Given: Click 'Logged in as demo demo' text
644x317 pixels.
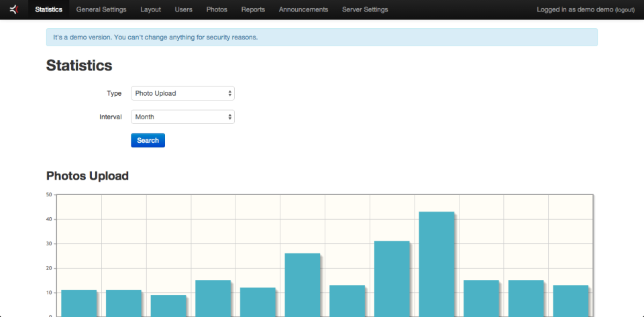Looking at the screenshot, I should point(575,9).
